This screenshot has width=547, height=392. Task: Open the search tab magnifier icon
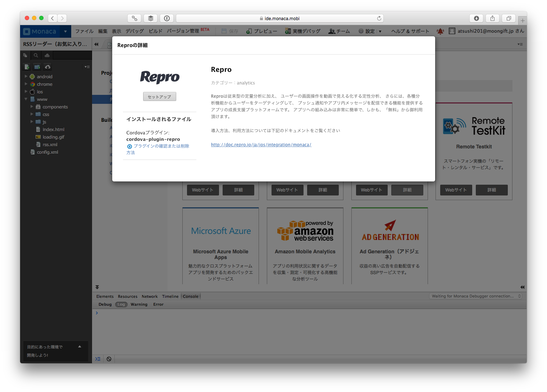[36, 55]
